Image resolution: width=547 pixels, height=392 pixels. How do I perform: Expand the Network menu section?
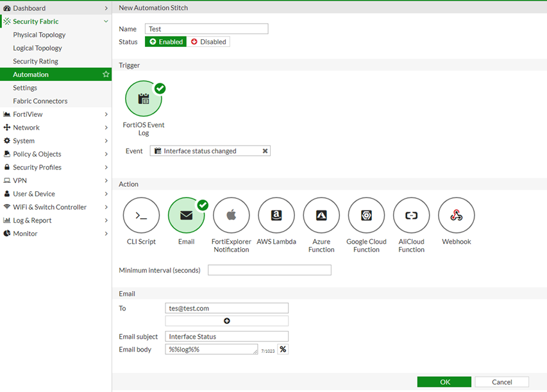[x=55, y=128]
